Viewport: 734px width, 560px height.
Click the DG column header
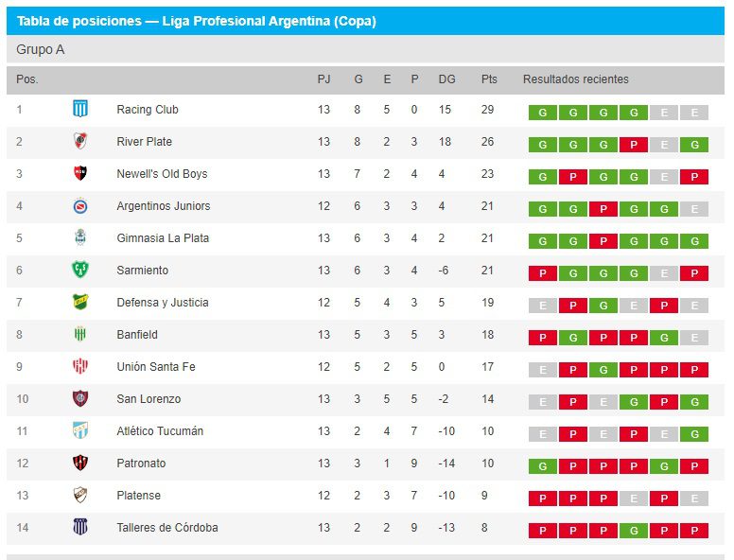point(446,79)
